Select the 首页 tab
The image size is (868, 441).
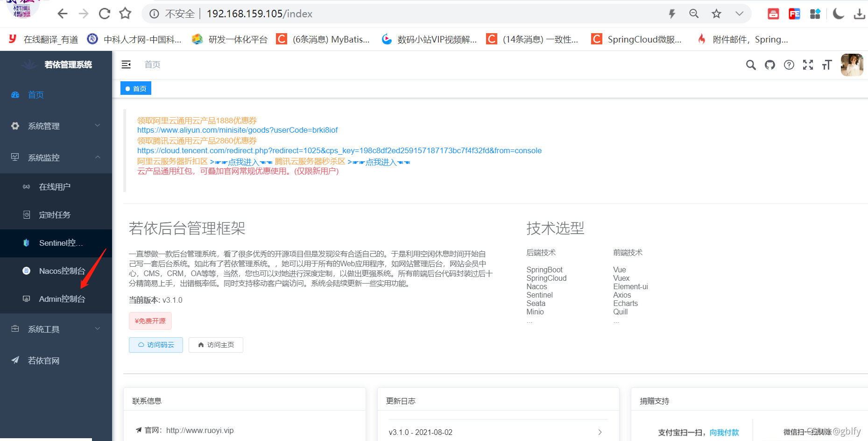point(135,88)
